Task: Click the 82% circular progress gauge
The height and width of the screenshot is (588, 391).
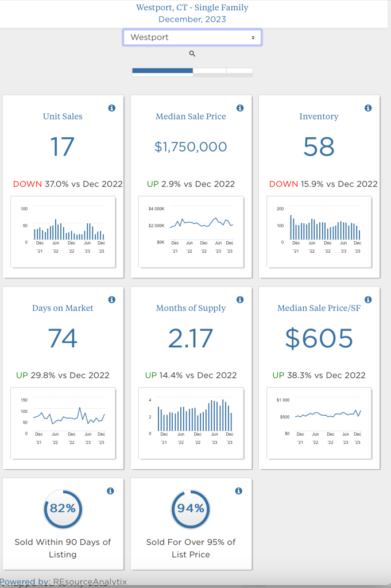Action: click(63, 508)
